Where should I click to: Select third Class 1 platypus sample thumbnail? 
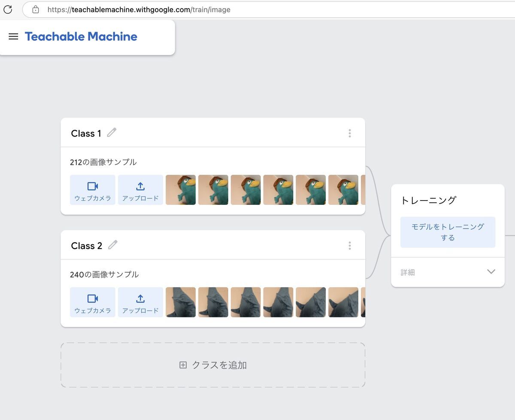coord(246,190)
